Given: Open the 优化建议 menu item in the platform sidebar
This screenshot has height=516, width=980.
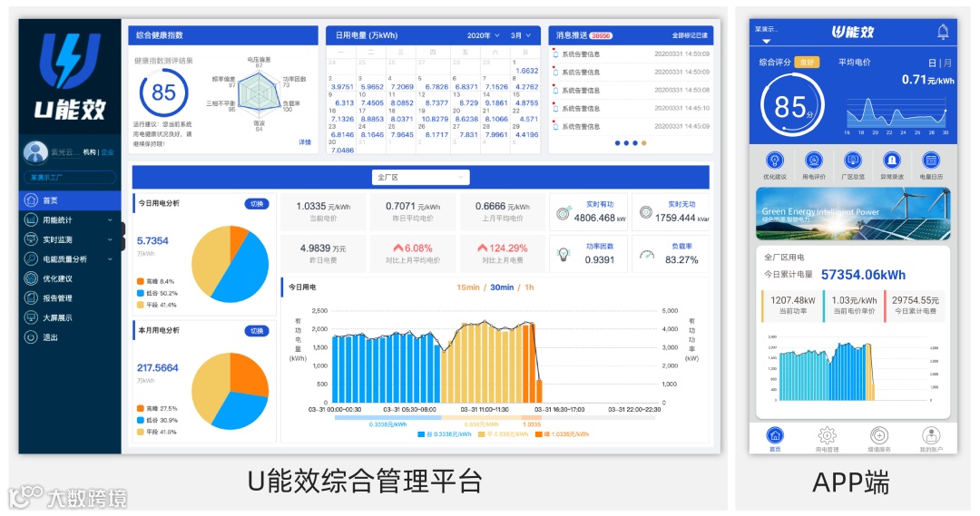Looking at the screenshot, I should tap(70, 278).
